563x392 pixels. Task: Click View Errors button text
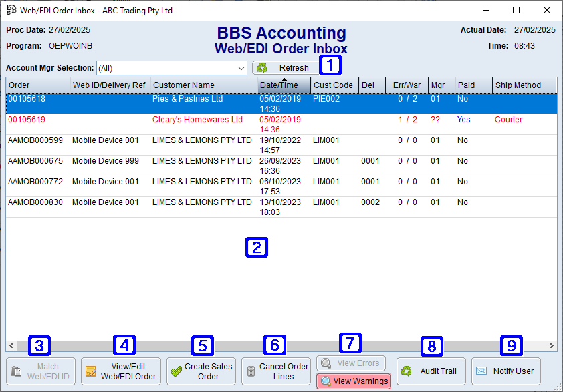pyautogui.click(x=358, y=363)
